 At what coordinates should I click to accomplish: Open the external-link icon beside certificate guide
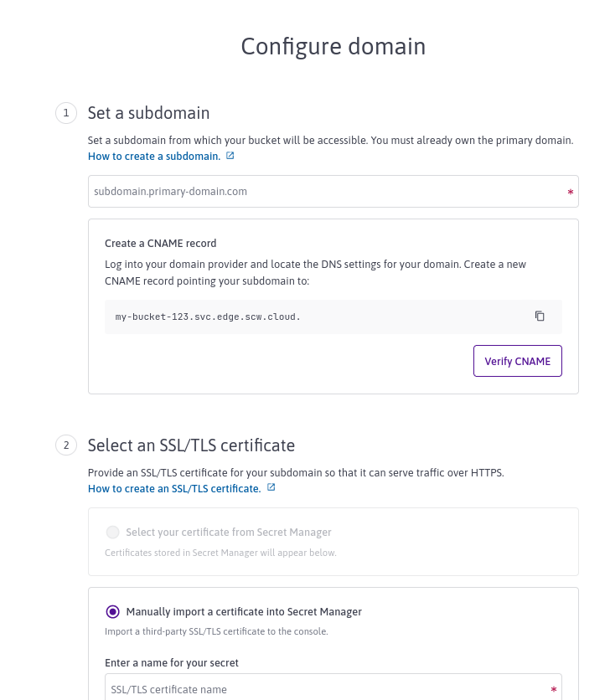pyautogui.click(x=271, y=487)
